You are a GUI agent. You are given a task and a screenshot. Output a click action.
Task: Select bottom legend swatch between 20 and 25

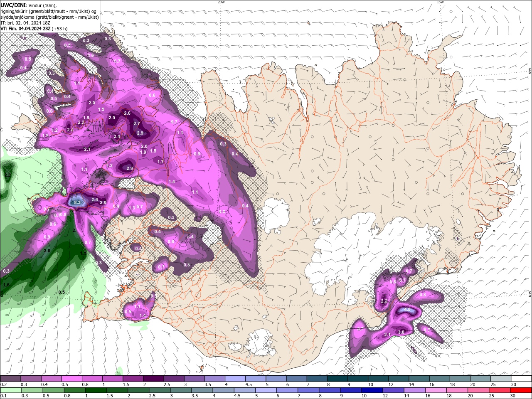(x=479, y=390)
